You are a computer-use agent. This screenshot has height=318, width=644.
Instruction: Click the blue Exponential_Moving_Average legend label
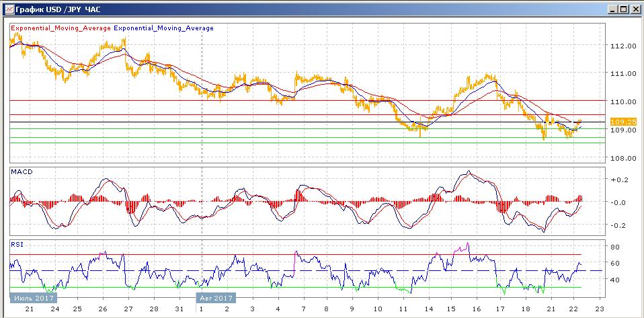[164, 28]
